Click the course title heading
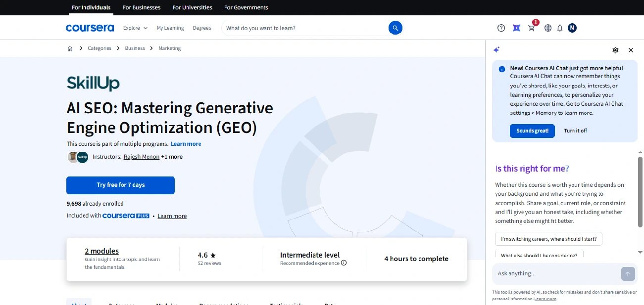This screenshot has height=305, width=644. (170, 118)
